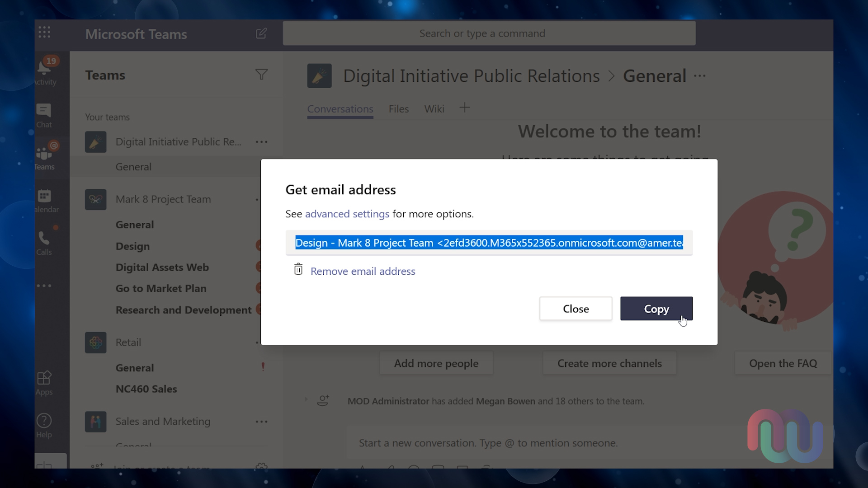Open the more apps ellipsis in left rail
868x488 pixels.
[44, 286]
